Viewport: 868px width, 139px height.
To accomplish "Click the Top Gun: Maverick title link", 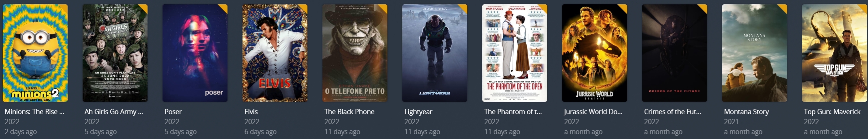I will 832,112.
